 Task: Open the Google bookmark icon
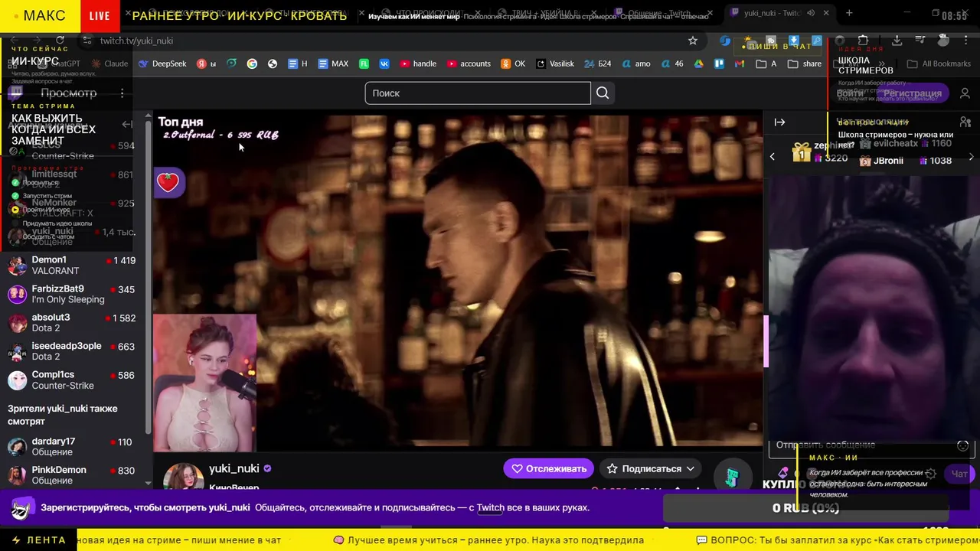click(x=252, y=64)
